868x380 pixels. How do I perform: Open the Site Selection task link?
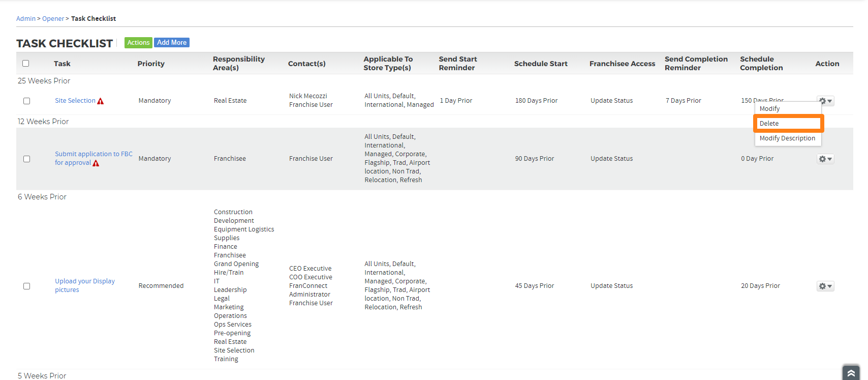(x=75, y=101)
